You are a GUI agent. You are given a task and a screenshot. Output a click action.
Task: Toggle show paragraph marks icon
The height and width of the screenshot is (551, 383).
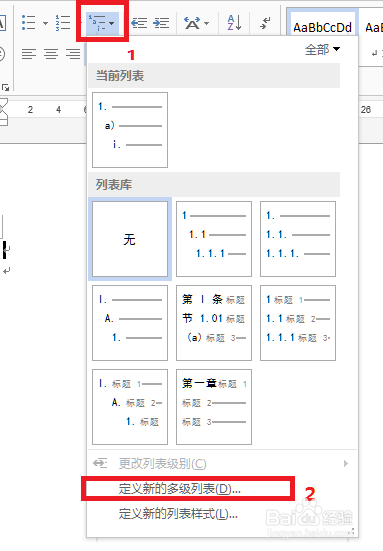[x=265, y=23]
